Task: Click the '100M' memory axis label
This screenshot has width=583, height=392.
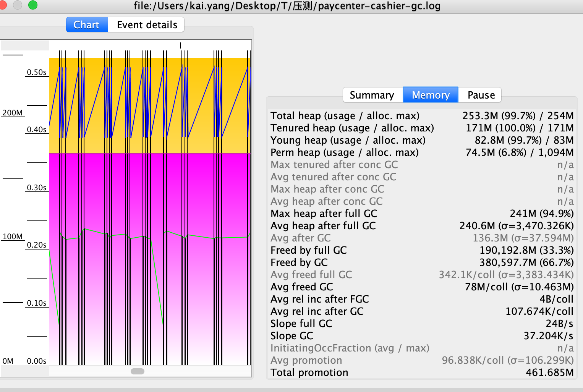Action: coord(13,236)
